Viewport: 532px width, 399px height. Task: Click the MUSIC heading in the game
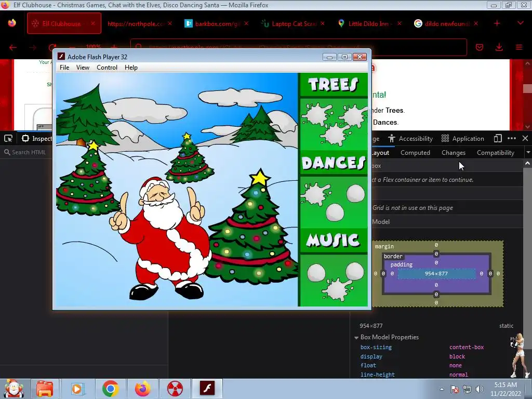pos(333,240)
